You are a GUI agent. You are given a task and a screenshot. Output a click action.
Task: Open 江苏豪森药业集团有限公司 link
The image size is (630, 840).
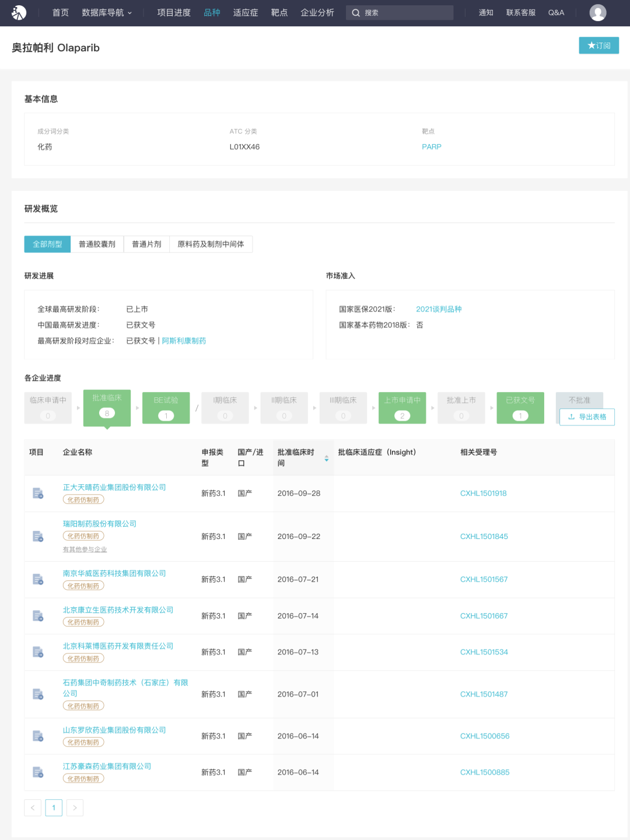pyautogui.click(x=107, y=766)
